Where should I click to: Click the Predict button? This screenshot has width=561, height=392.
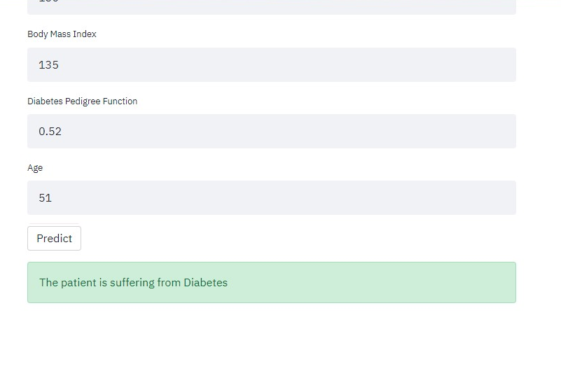tap(54, 239)
